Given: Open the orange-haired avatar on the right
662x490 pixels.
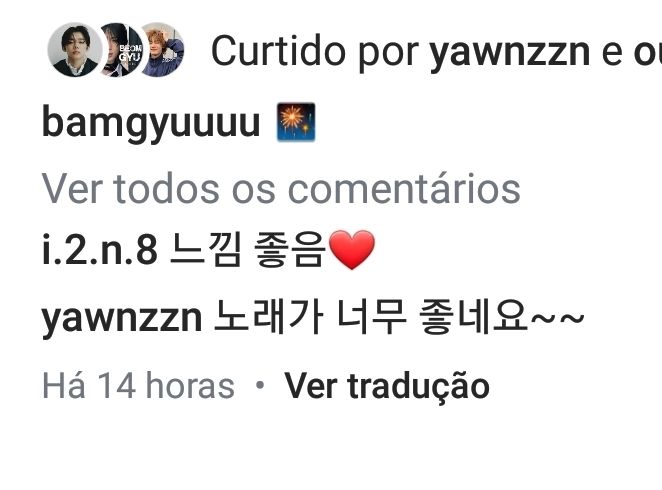Looking at the screenshot, I should [163, 50].
